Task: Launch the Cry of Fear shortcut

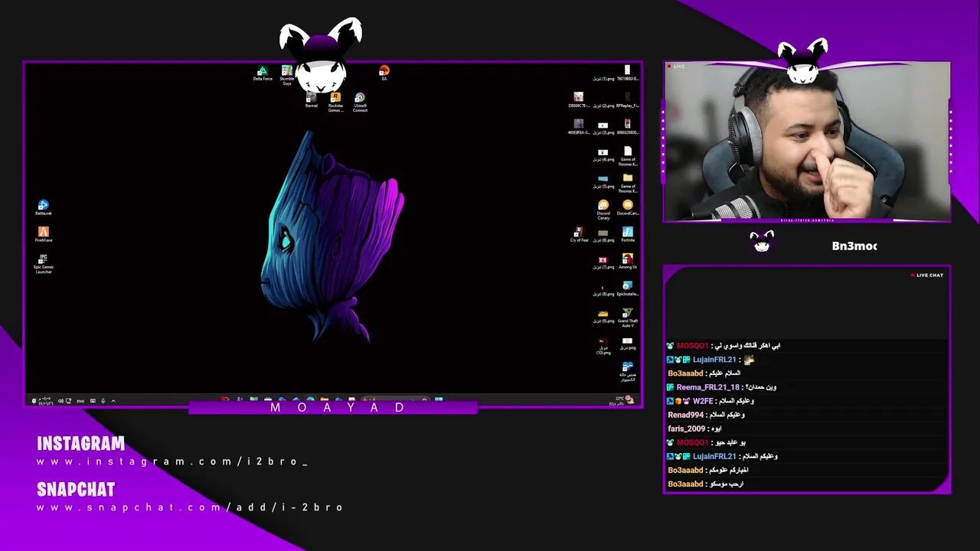Action: [x=579, y=234]
